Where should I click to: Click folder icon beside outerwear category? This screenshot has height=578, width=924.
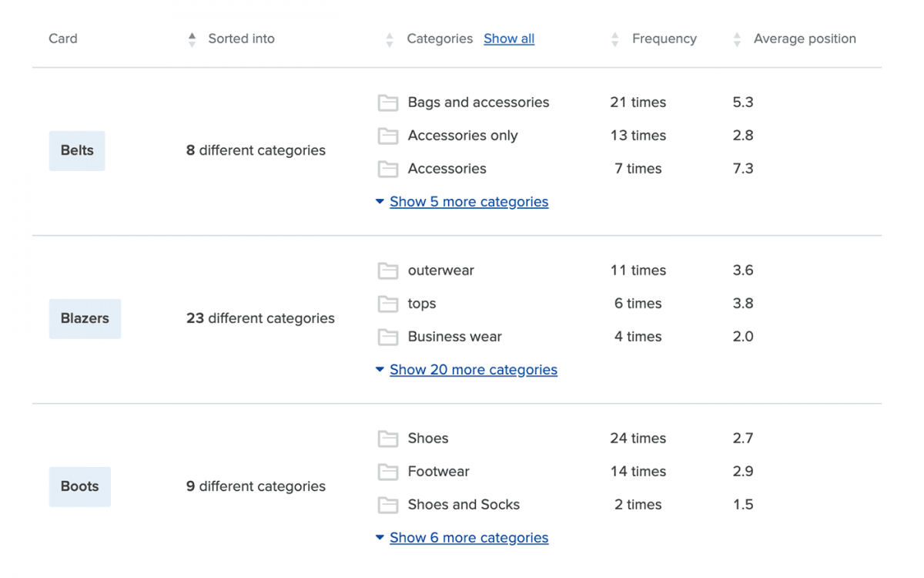(x=388, y=271)
